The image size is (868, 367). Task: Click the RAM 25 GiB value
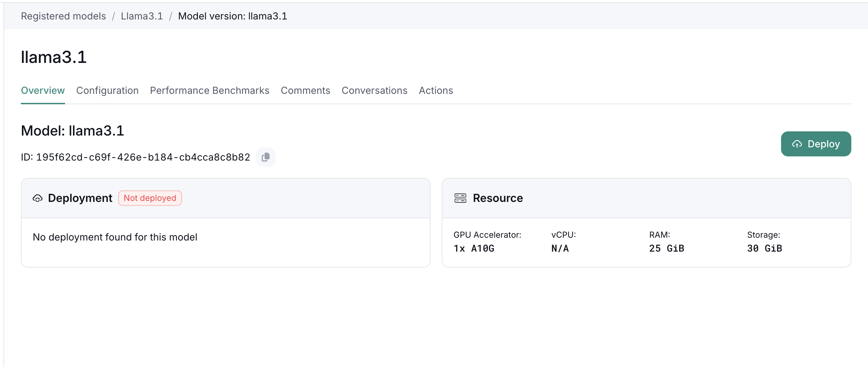click(x=666, y=248)
